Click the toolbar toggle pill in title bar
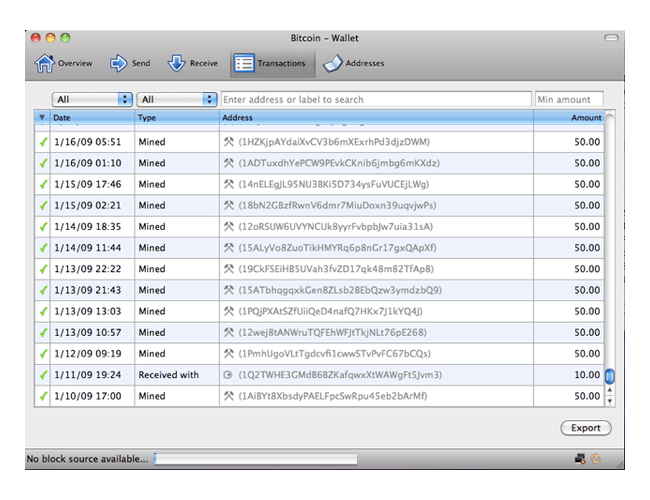 [611, 38]
